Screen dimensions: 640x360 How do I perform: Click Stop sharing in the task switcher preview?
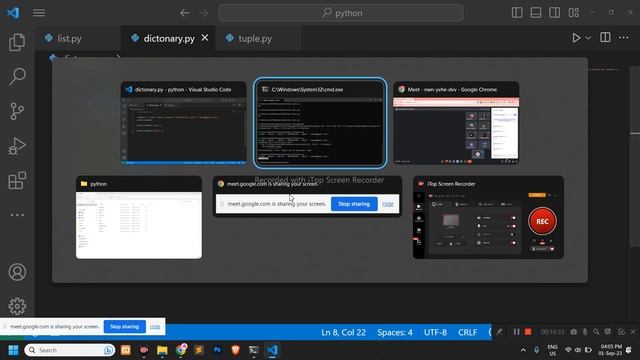354,204
